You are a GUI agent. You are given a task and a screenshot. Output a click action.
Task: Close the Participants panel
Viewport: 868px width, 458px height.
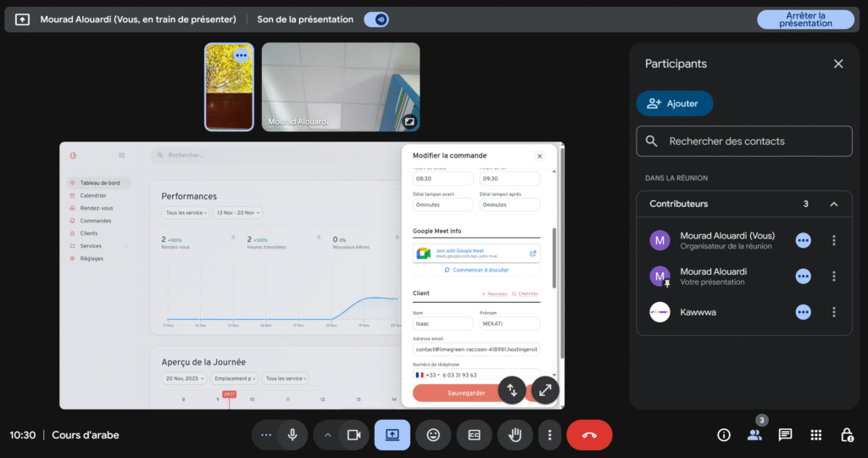(837, 64)
